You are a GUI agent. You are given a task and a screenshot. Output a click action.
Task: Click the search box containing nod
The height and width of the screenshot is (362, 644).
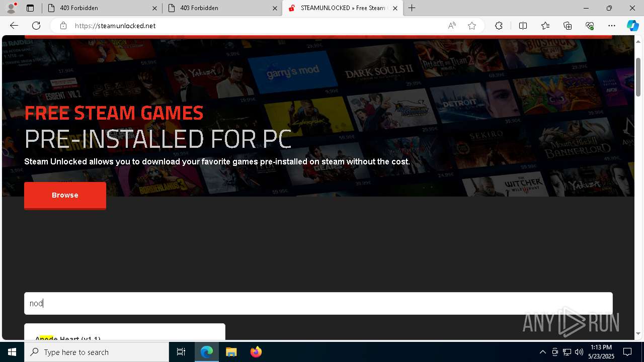318,303
